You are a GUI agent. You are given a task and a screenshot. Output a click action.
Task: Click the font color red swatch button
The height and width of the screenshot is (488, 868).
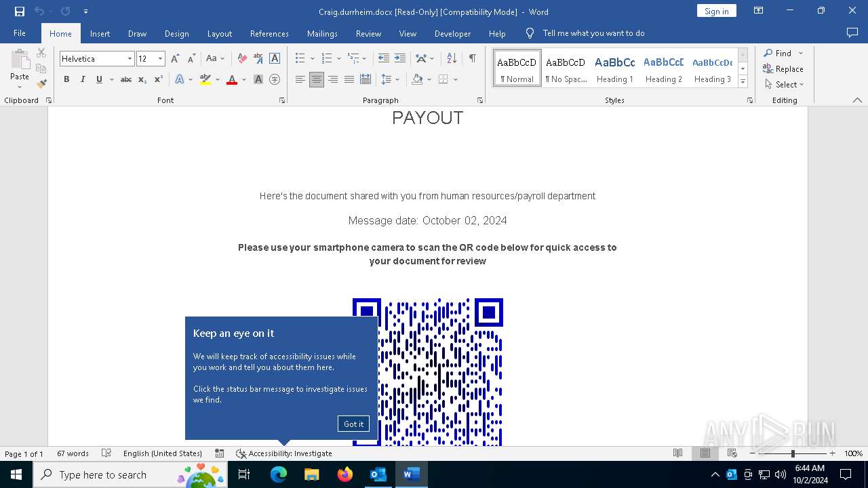(x=232, y=79)
